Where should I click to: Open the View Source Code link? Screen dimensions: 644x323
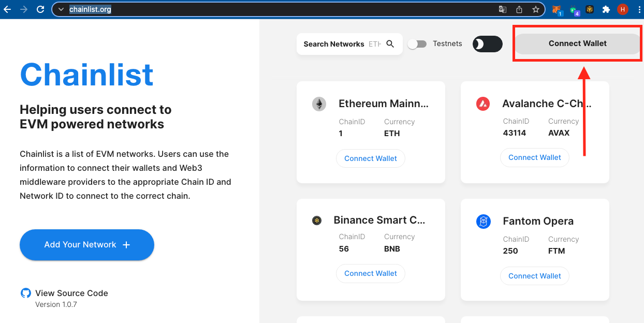pos(71,293)
